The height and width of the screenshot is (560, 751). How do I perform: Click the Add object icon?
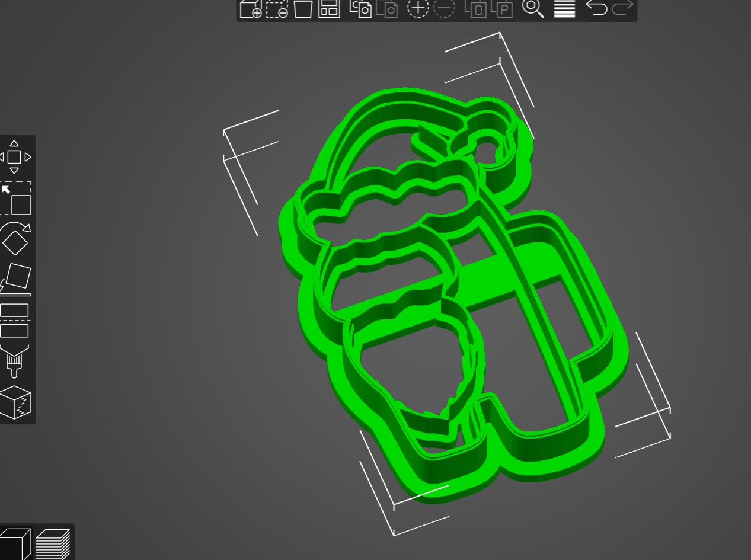[251, 8]
